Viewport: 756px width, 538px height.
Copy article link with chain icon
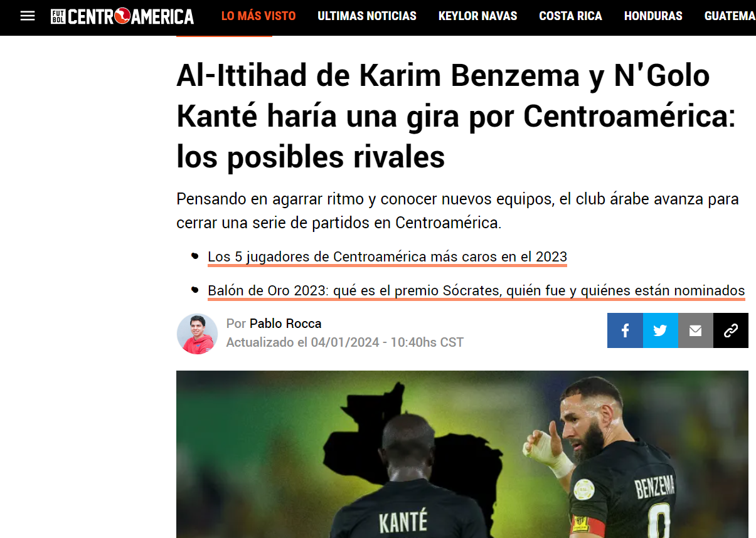pos(731,330)
